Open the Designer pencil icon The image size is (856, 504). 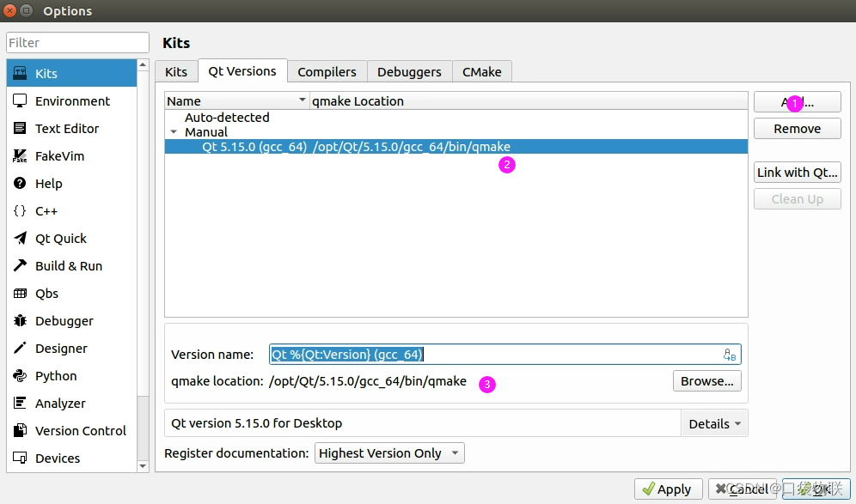20,348
